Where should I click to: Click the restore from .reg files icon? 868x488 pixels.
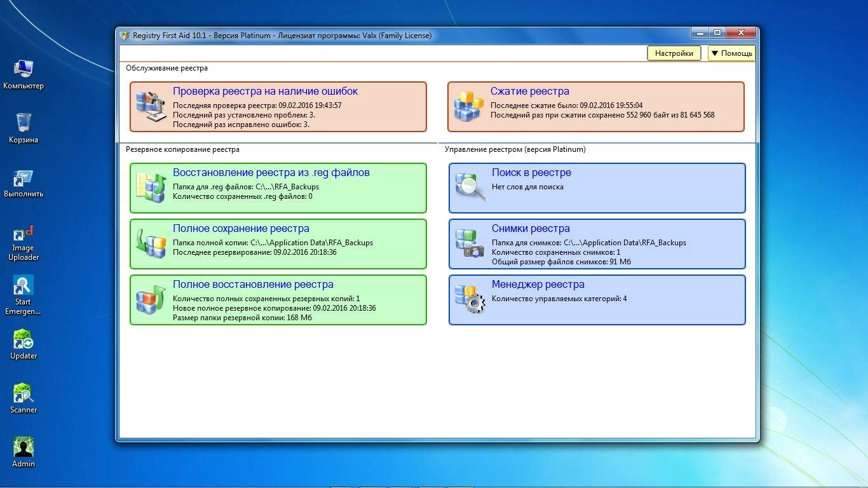(x=151, y=188)
